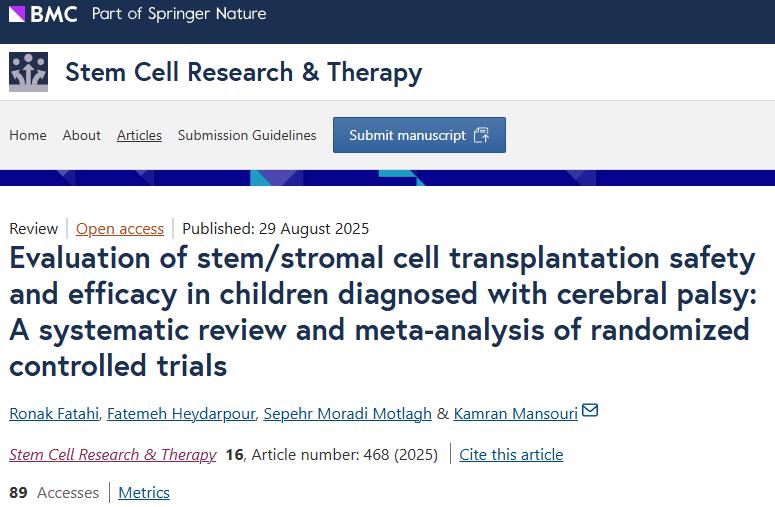The width and height of the screenshot is (775, 507).
Task: Open the Home navigation item
Action: 28,135
